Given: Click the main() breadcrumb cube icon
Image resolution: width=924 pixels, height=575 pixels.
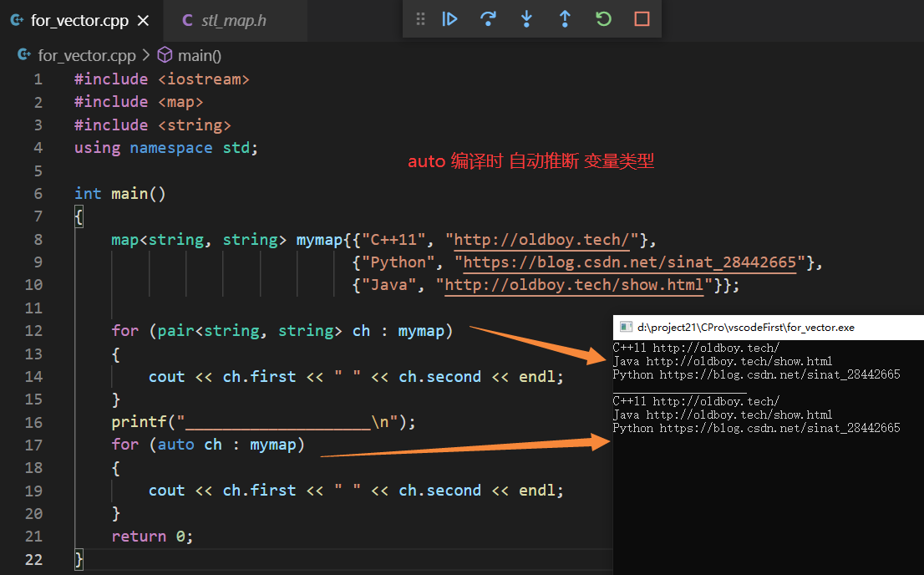Looking at the screenshot, I should pyautogui.click(x=165, y=55).
